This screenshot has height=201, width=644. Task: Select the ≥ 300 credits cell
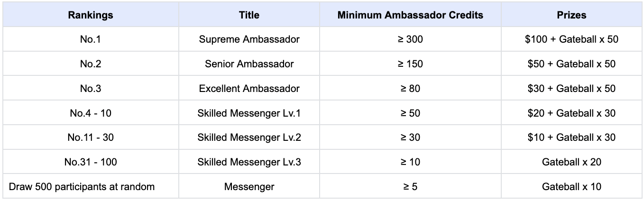(x=410, y=39)
